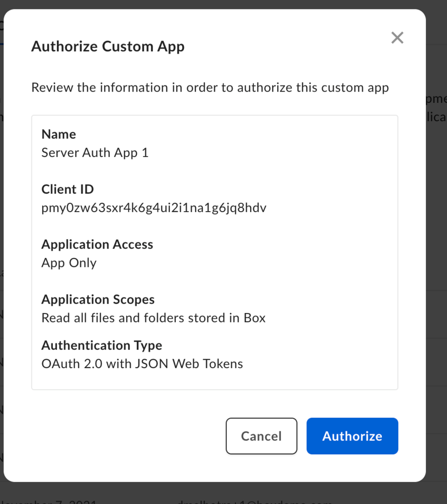The height and width of the screenshot is (504, 447).
Task: Select the App Only access value
Action: pyautogui.click(x=69, y=263)
